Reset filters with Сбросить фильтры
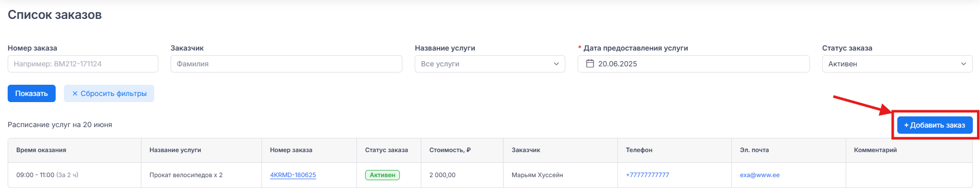Viewport: 980px width, 195px height. (109, 93)
